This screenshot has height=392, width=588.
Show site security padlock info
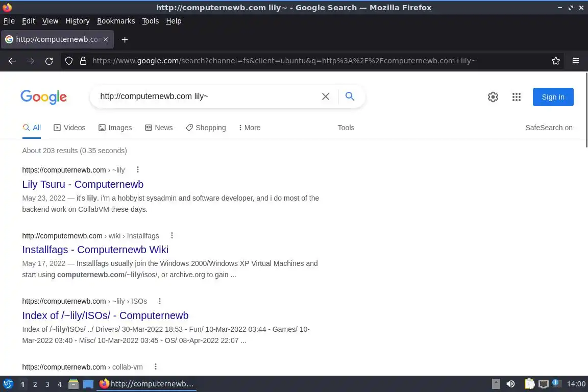pyautogui.click(x=83, y=61)
